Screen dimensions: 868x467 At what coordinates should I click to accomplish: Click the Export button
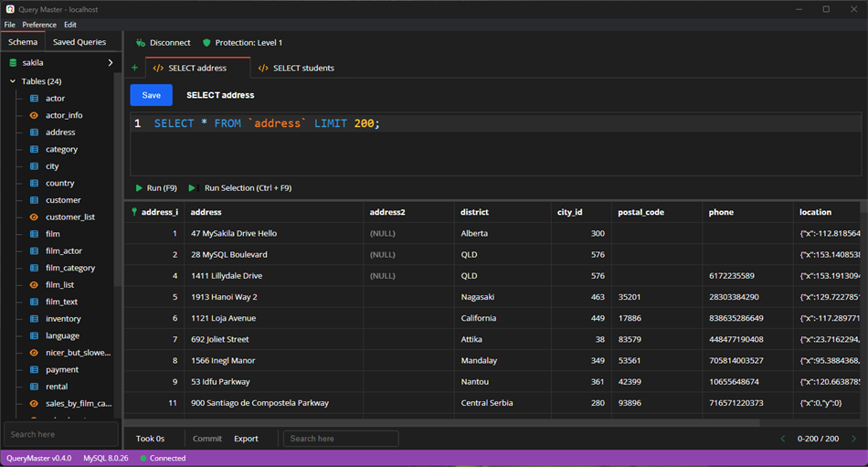coord(246,439)
